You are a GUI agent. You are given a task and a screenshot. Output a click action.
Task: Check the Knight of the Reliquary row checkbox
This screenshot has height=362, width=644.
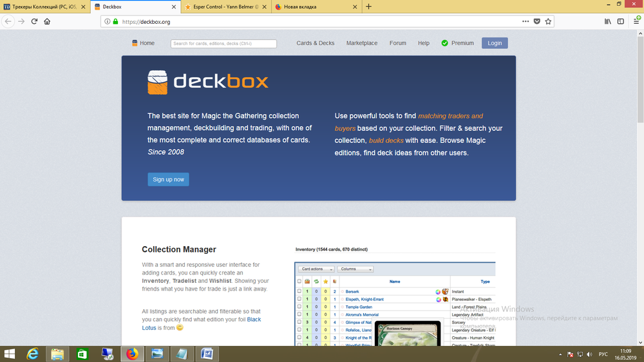pyautogui.click(x=299, y=338)
